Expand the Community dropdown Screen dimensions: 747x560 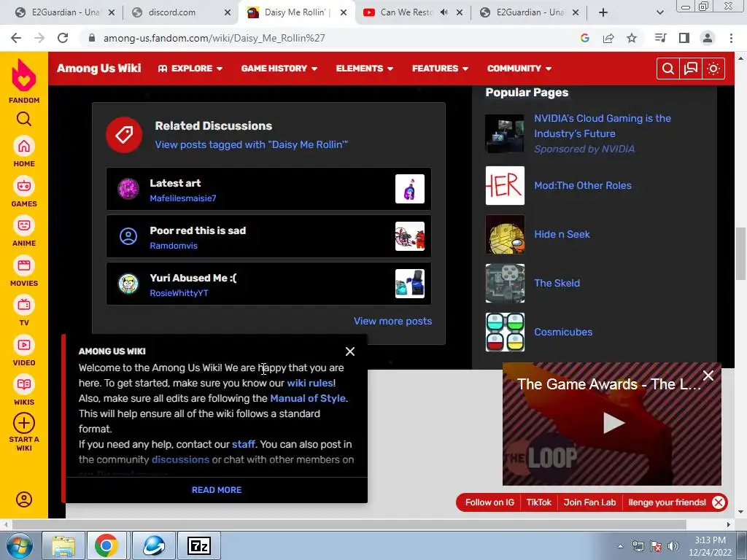[x=519, y=69]
